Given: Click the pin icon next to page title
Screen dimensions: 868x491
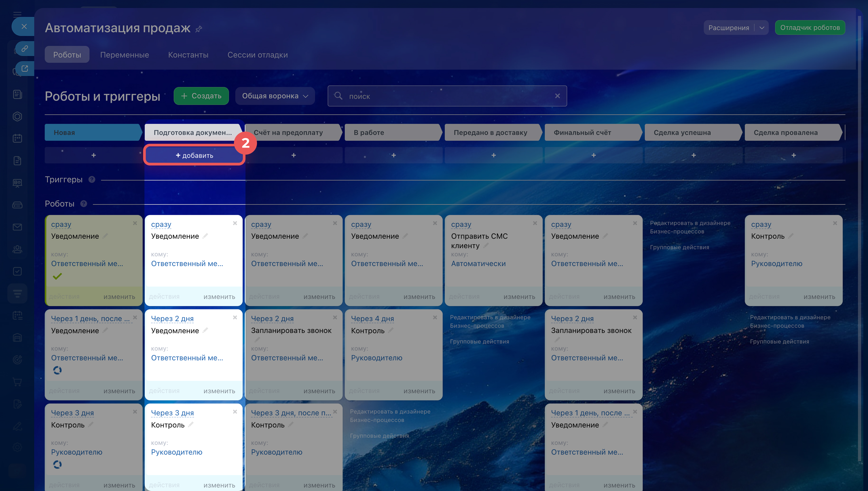Looking at the screenshot, I should point(198,29).
